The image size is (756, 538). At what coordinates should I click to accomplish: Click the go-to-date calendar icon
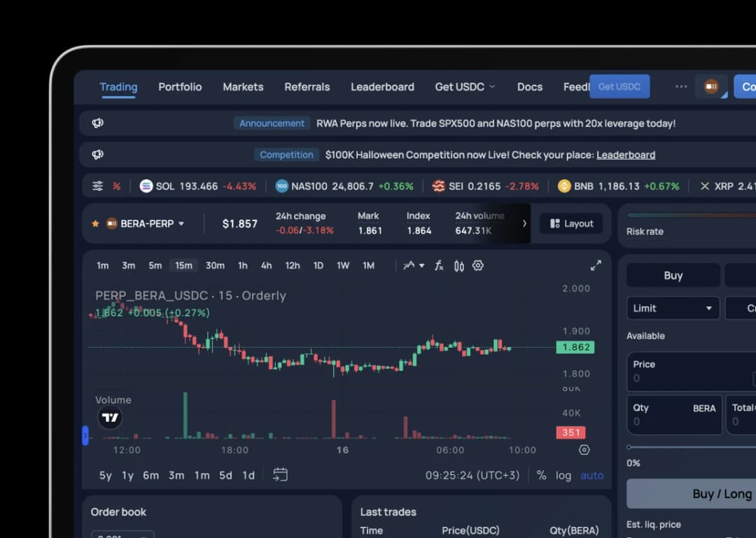click(280, 475)
